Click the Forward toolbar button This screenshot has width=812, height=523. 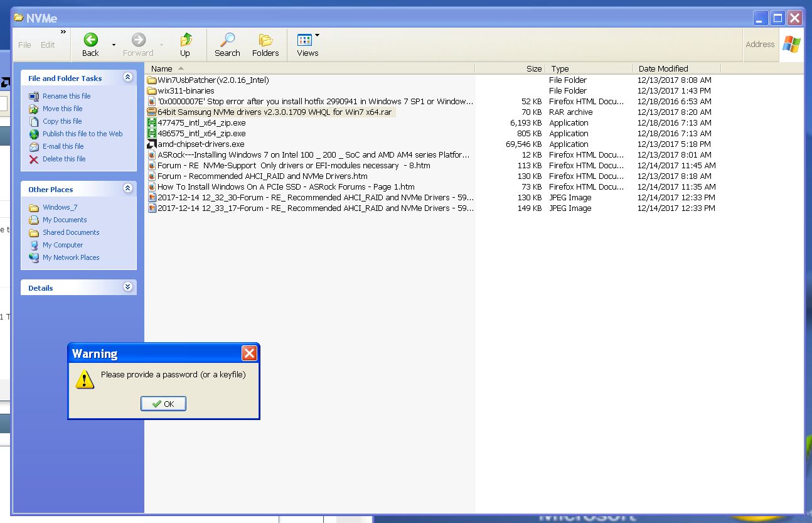(x=138, y=45)
